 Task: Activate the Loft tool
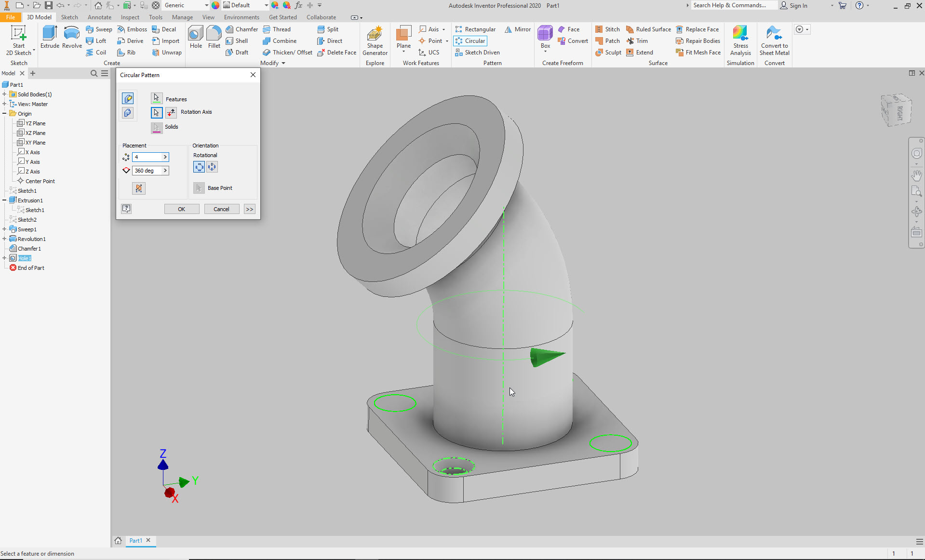(x=96, y=41)
